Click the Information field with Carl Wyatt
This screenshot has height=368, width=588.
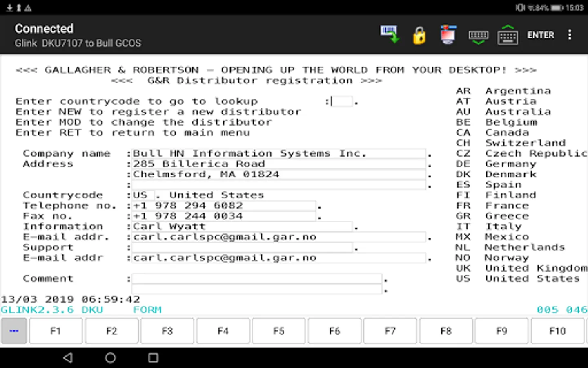tap(242, 227)
